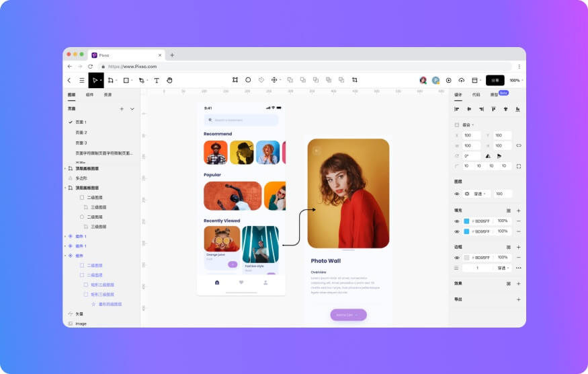Click the edit object nodes icon
Image resolution: width=588 pixels, height=374 pixels.
tap(235, 80)
